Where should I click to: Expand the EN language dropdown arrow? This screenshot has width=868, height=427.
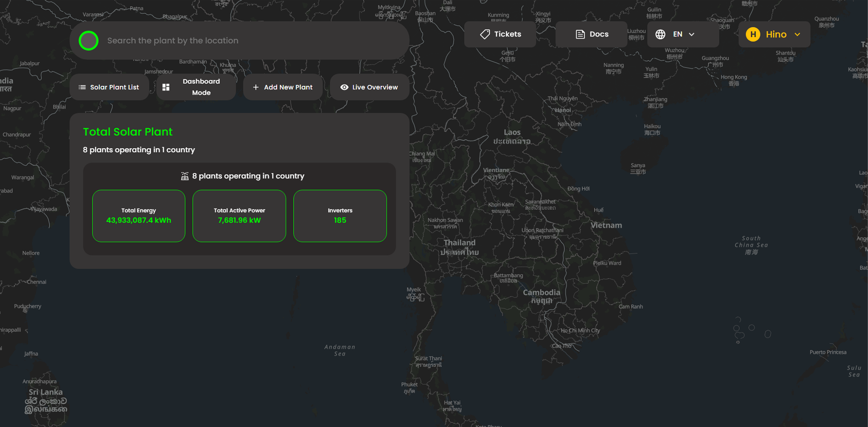(692, 34)
